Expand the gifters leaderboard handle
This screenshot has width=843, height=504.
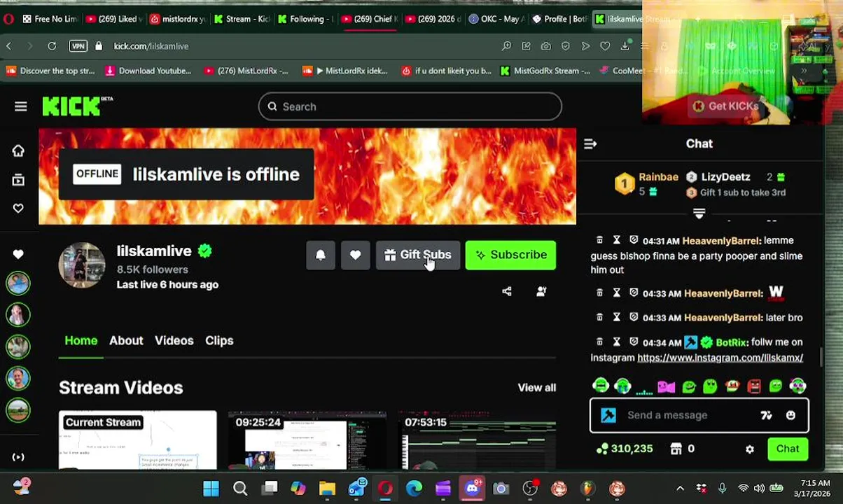pyautogui.click(x=699, y=212)
